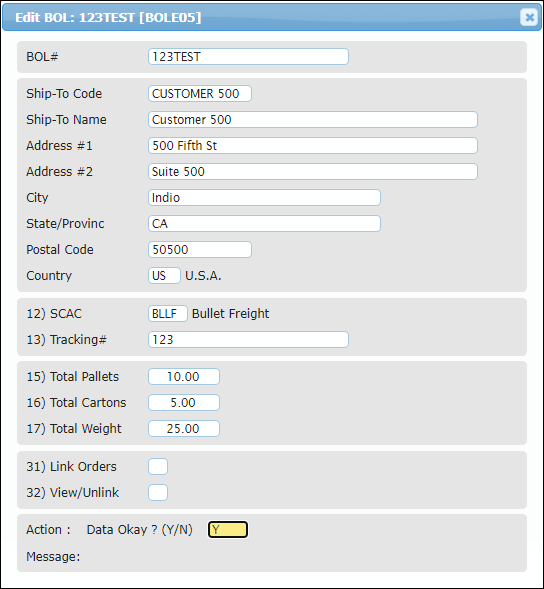Image resolution: width=544 pixels, height=589 pixels.
Task: Click the State/Province field with CA
Action: click(x=264, y=224)
